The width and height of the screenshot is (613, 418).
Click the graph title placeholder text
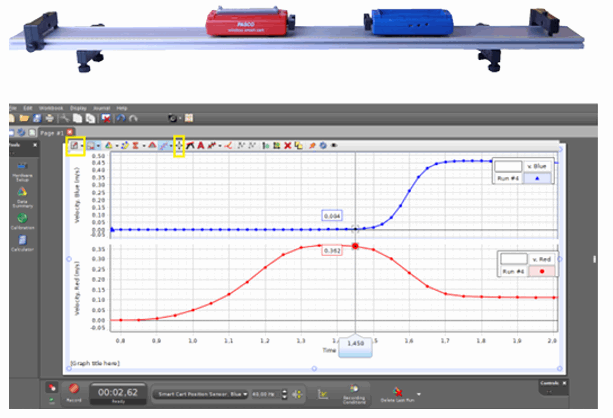point(95,362)
